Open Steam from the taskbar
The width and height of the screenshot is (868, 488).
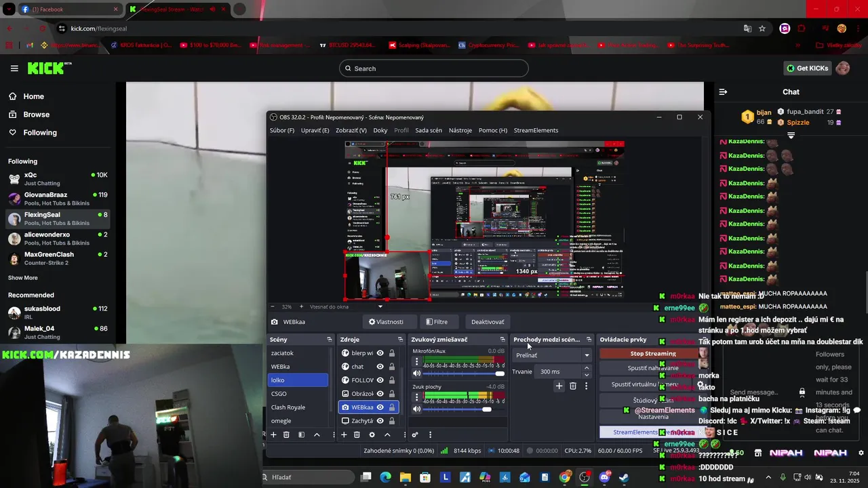coord(624,477)
